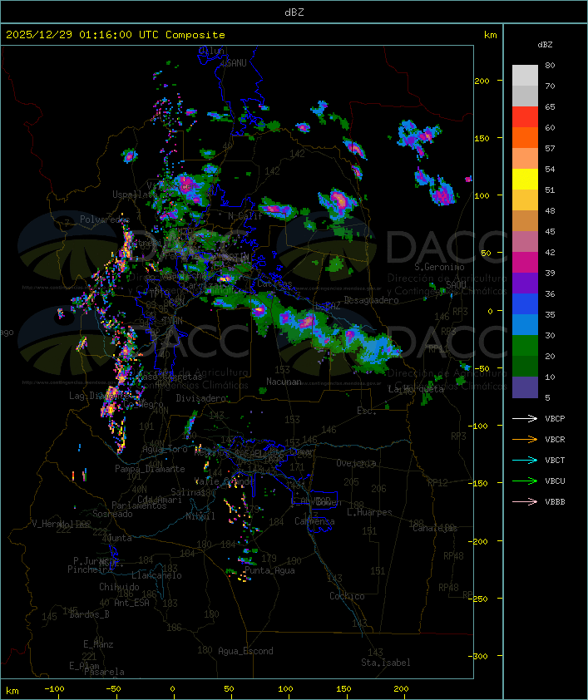Select the magenta 39-42 dBZ legend swatch

[x=525, y=263]
